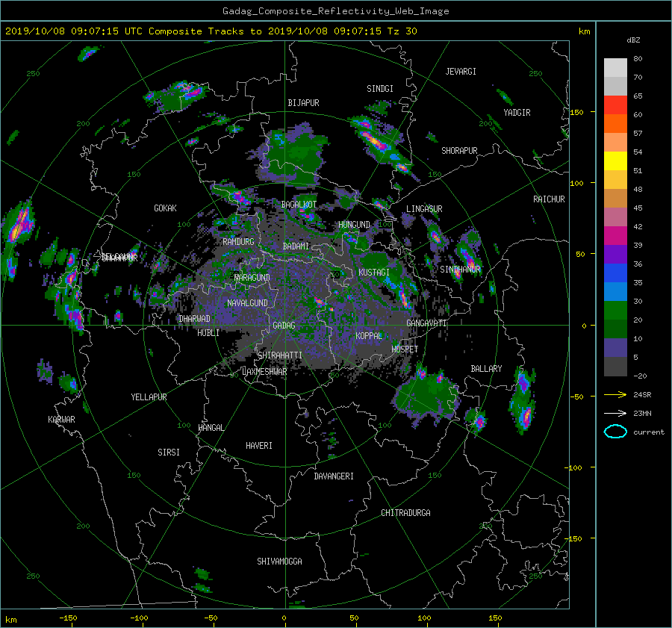Click the YELLAPUR city label
Viewport: 672px width, 628px height.
tap(149, 397)
